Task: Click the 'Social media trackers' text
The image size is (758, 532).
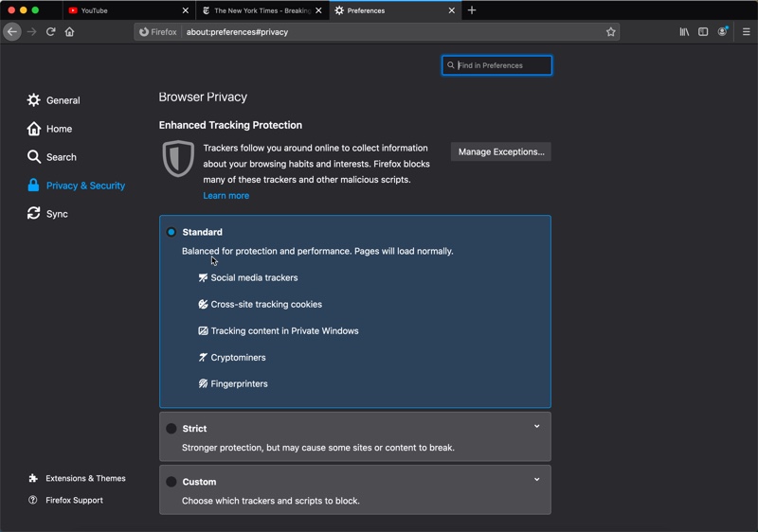Action: tap(254, 277)
